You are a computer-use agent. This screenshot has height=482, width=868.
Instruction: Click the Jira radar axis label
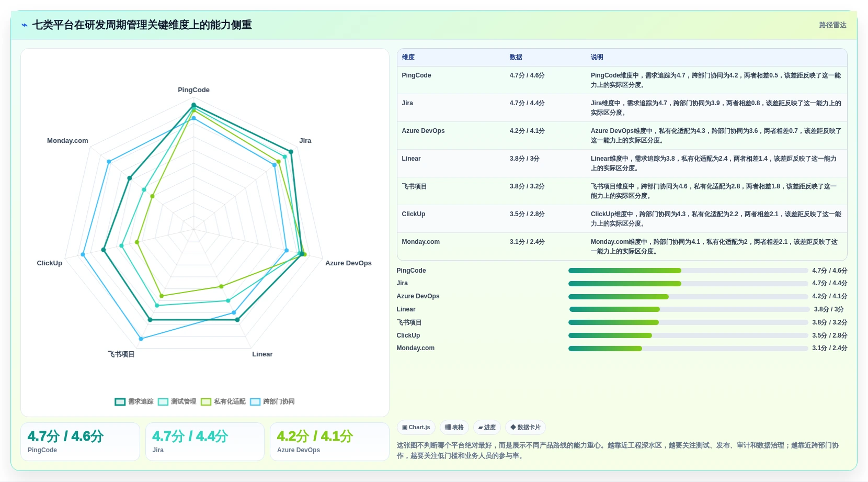click(305, 141)
